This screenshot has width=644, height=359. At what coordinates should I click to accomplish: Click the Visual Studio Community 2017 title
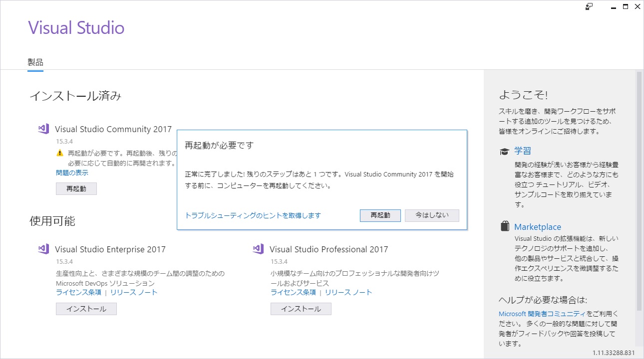[113, 129]
